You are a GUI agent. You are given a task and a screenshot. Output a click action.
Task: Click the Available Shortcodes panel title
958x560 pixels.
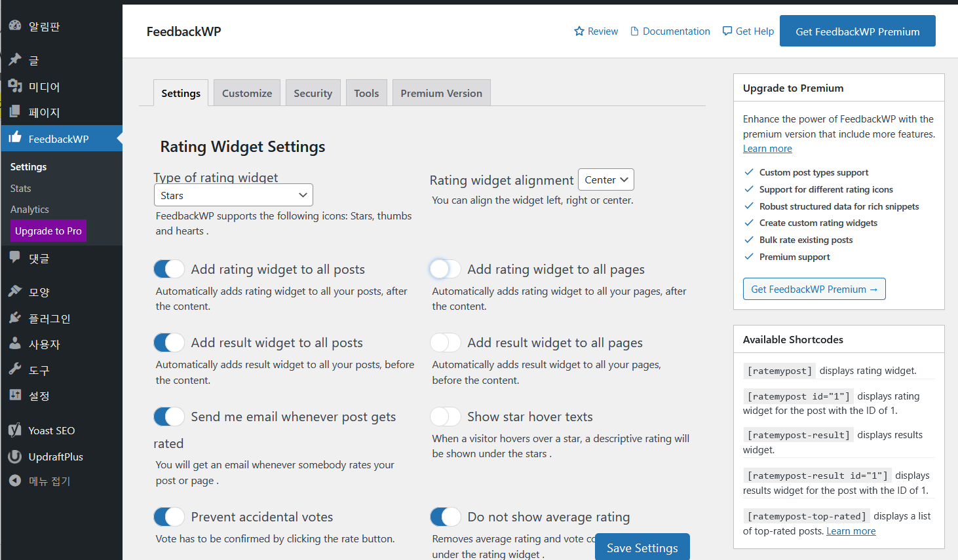pyautogui.click(x=793, y=339)
